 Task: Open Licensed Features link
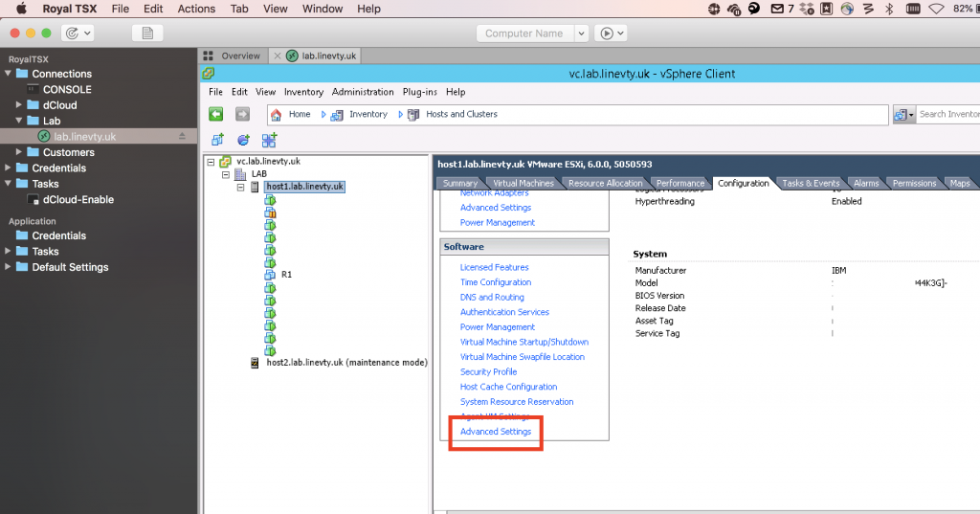[x=495, y=267]
